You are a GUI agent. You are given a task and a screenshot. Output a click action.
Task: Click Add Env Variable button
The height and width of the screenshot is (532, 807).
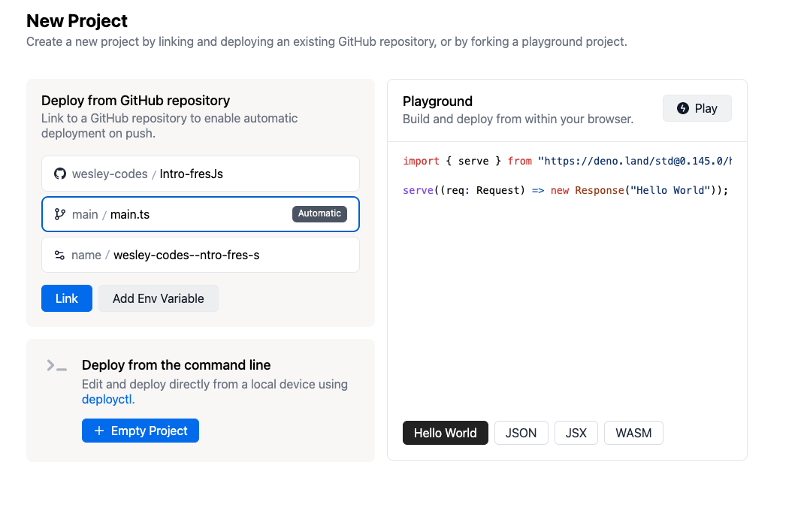pyautogui.click(x=159, y=298)
